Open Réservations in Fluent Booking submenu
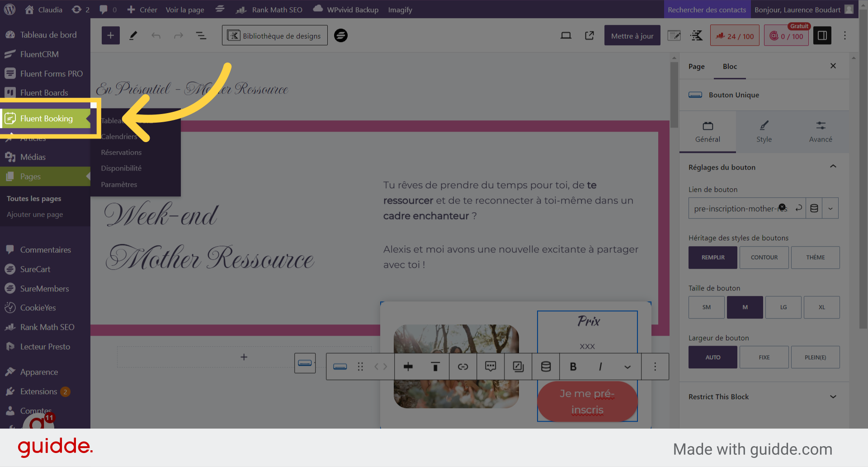This screenshot has height=467, width=868. click(121, 152)
